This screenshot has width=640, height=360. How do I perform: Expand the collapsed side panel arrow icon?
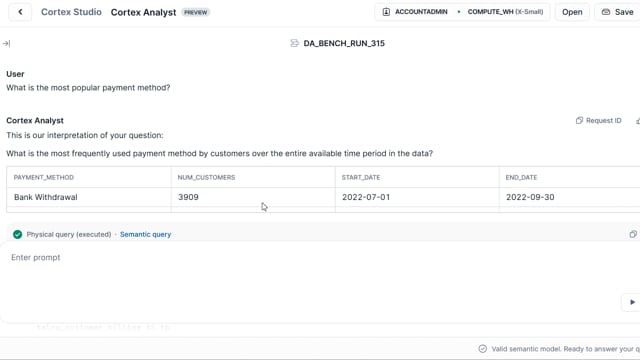point(7,43)
